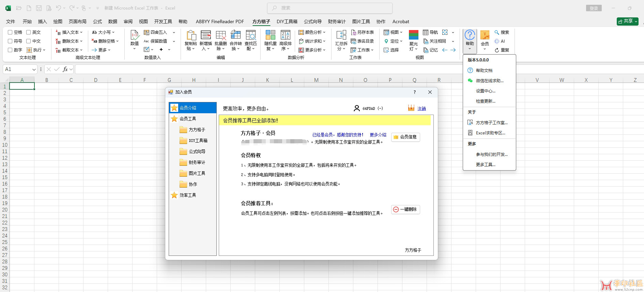Viewport: 644px width, 292px height.
Task: Click the 会员信息 button in dialog
Action: click(x=405, y=137)
